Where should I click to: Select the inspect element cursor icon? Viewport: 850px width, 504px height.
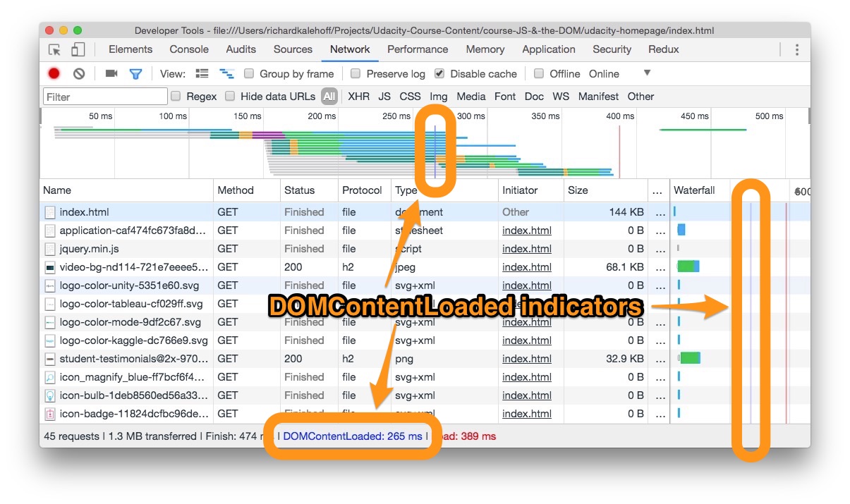[x=54, y=49]
